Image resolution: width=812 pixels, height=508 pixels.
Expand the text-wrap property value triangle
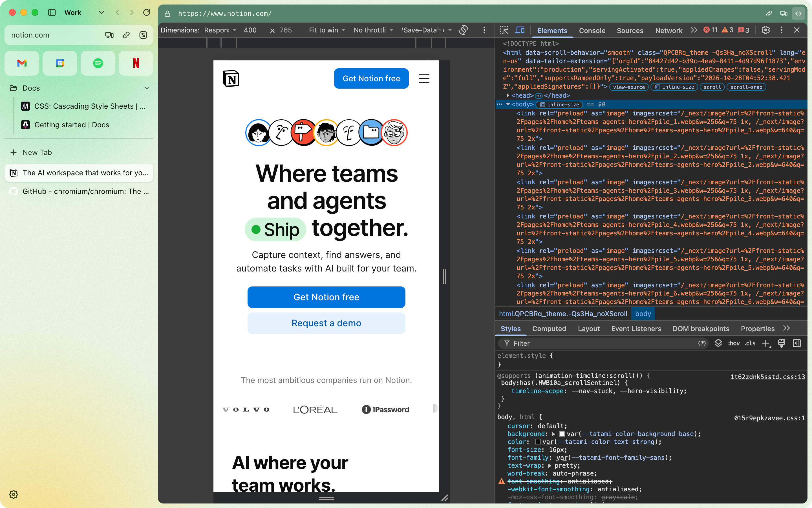(550, 466)
